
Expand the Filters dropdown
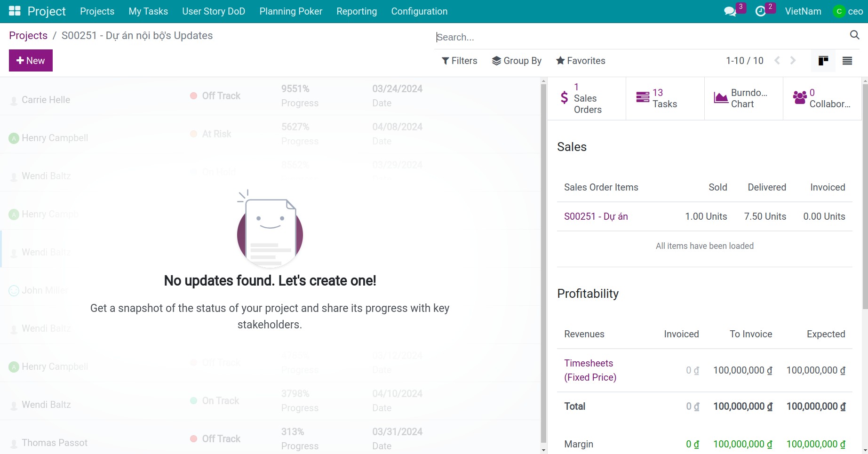(460, 61)
